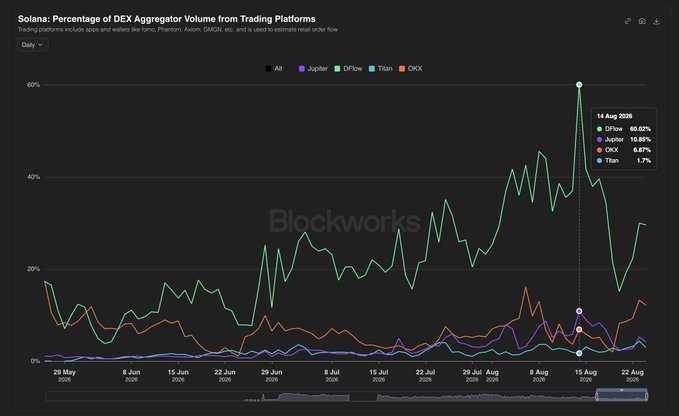This screenshot has height=416, width=679.
Task: Click the 8 Jul x-axis label
Action: coord(332,375)
